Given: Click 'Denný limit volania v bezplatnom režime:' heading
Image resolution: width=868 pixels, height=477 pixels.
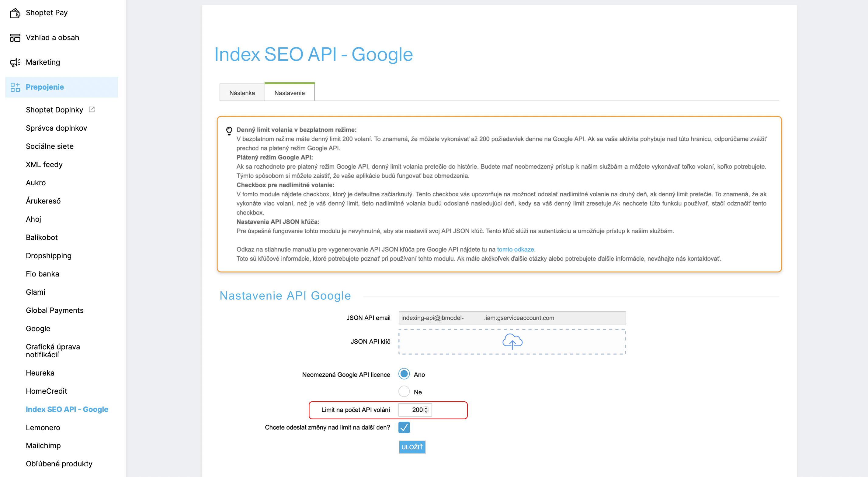Looking at the screenshot, I should coord(296,130).
